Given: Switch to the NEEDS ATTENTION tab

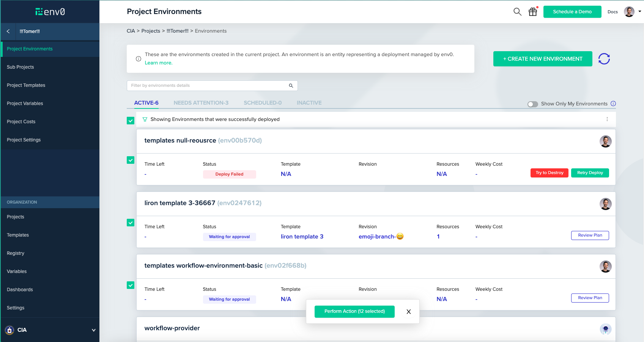Looking at the screenshot, I should [x=201, y=102].
